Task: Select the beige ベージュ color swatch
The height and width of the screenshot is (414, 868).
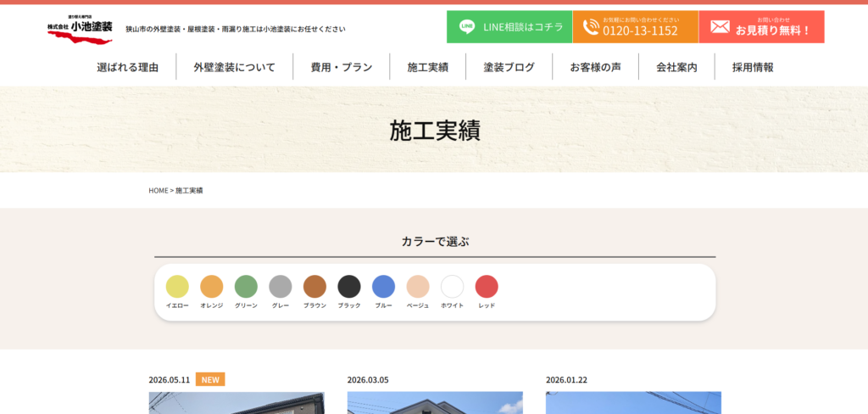Action: pyautogui.click(x=417, y=287)
